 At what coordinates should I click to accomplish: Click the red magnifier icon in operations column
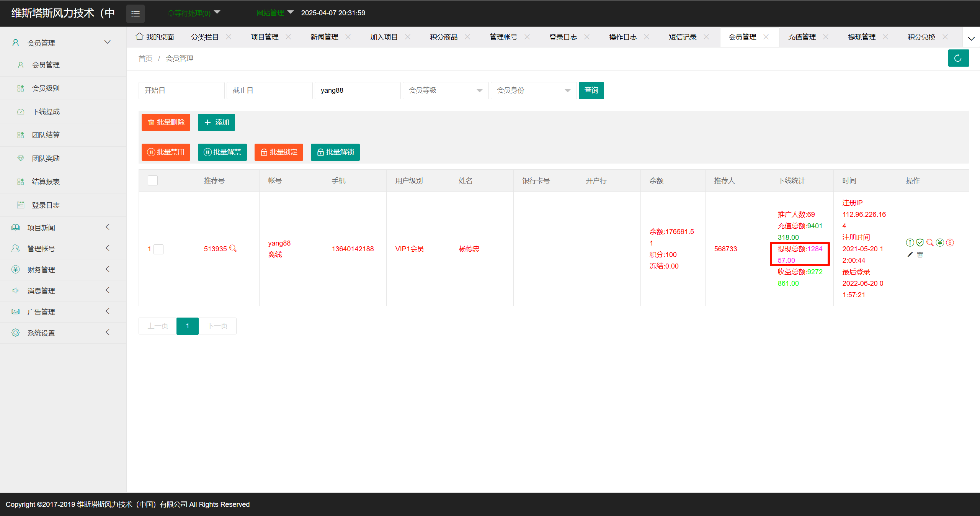pyautogui.click(x=930, y=242)
